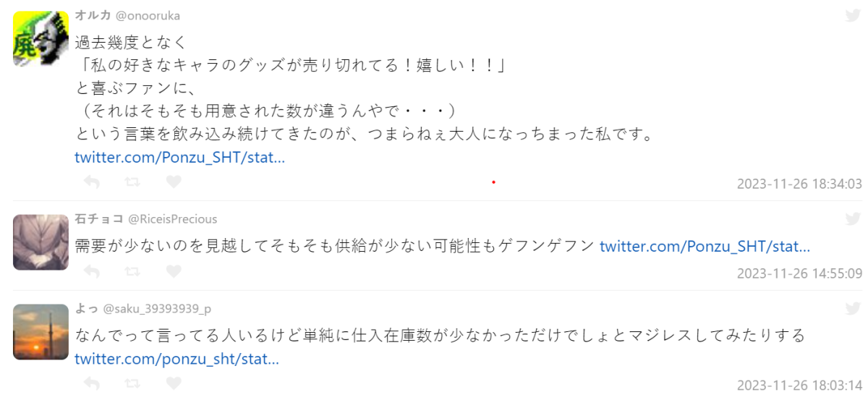Like the 石チョコ tweet
This screenshot has width=868, height=400.
(174, 272)
